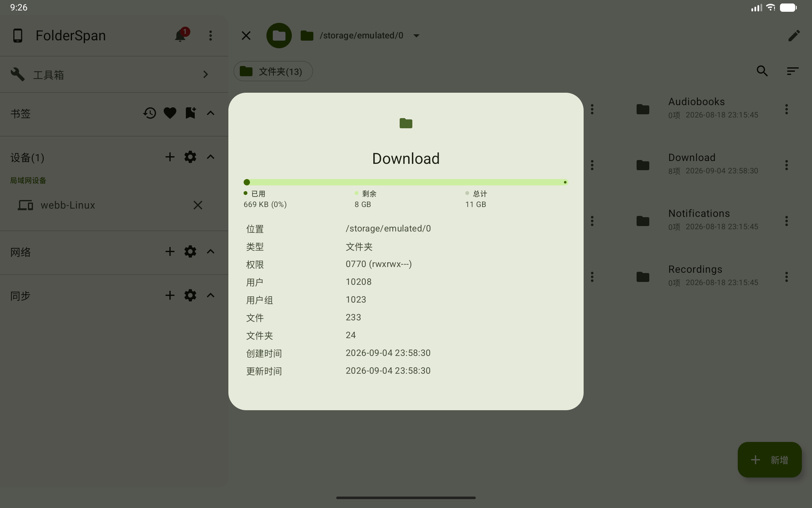This screenshot has width=812, height=508.
Task: Open the Recordings folder
Action: click(697, 276)
